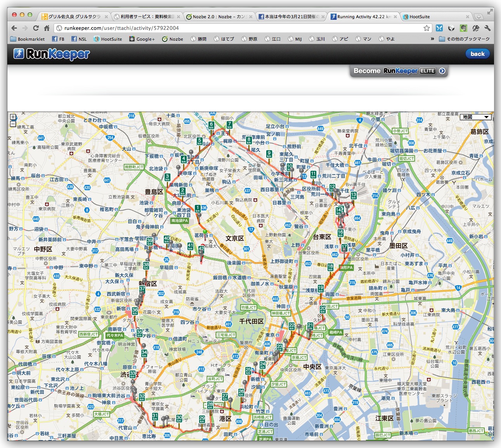Image resolution: width=501 pixels, height=448 pixels.
Task: Click the 42 km marker on route
Action: click(201, 249)
